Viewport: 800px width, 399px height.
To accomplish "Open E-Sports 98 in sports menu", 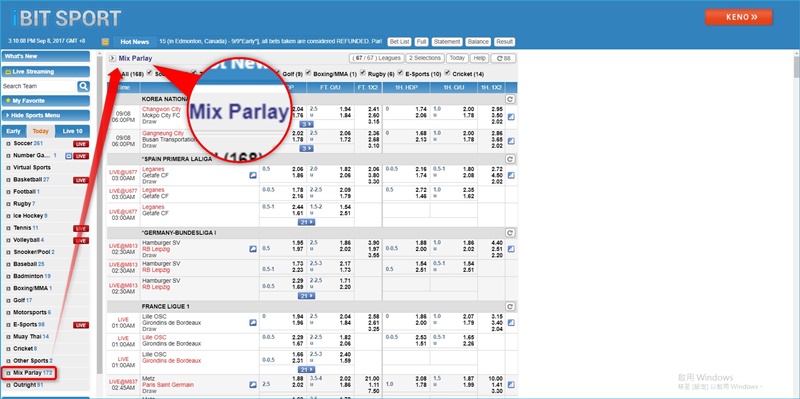I will [29, 326].
